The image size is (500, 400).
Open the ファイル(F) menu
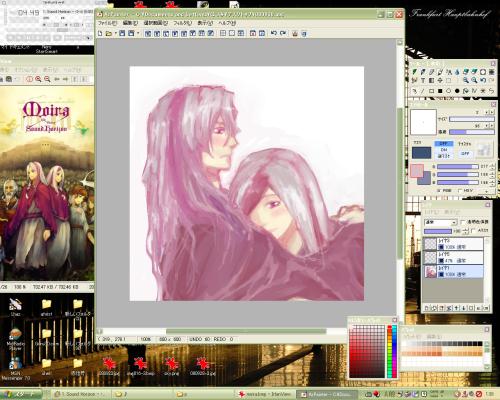click(107, 23)
